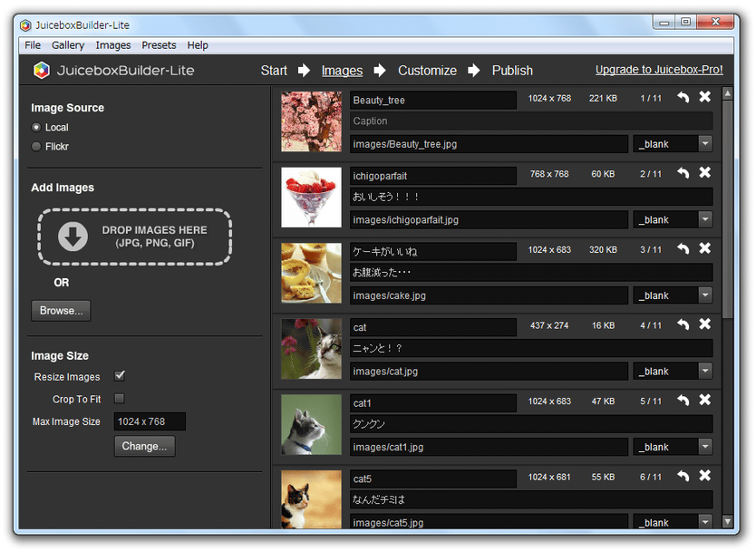Open the Images menu in menu bar
This screenshot has width=756, height=551.
click(112, 45)
